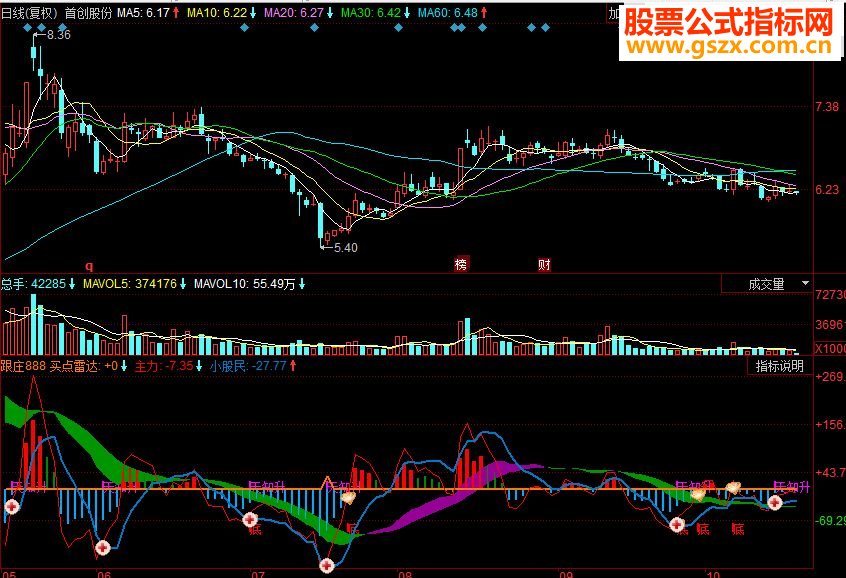Jump to month 08 on the date axis
The image size is (846, 578).
click(405, 574)
